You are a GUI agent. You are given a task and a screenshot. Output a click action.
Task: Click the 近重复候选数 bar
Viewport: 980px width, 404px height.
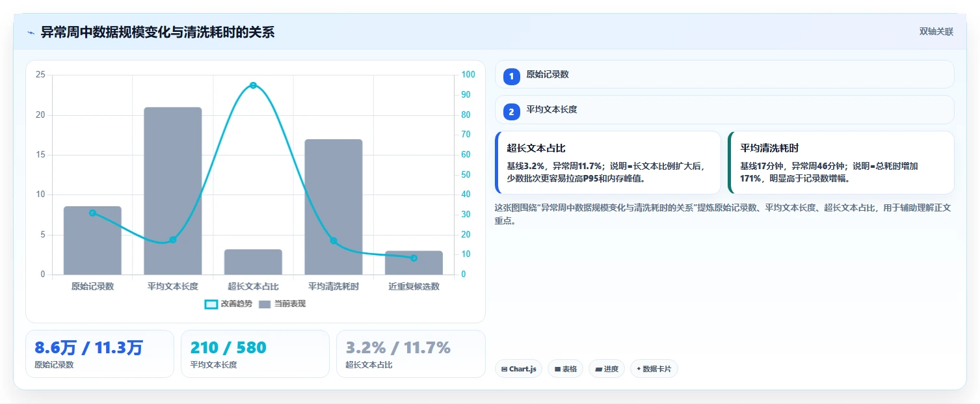coord(414,263)
